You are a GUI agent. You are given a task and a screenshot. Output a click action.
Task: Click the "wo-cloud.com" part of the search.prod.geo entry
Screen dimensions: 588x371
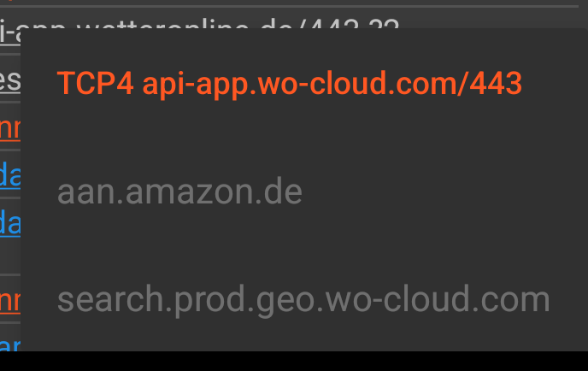coord(438,299)
